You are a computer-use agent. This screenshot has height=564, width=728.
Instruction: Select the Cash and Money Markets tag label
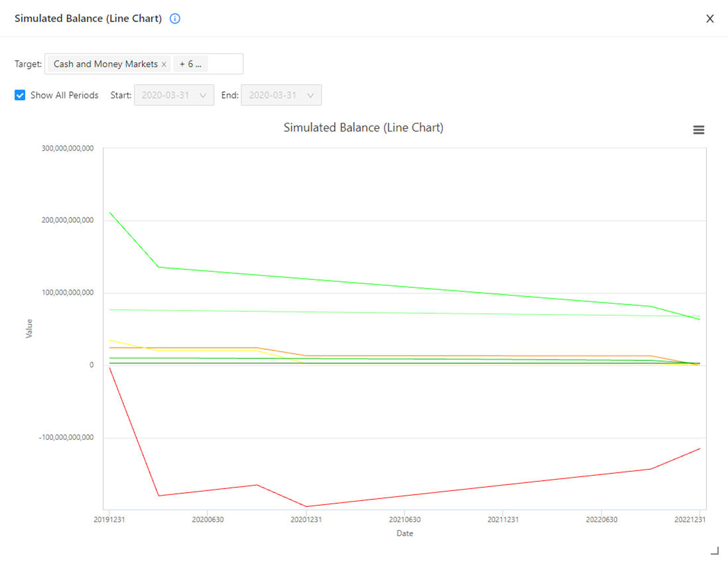(x=105, y=64)
